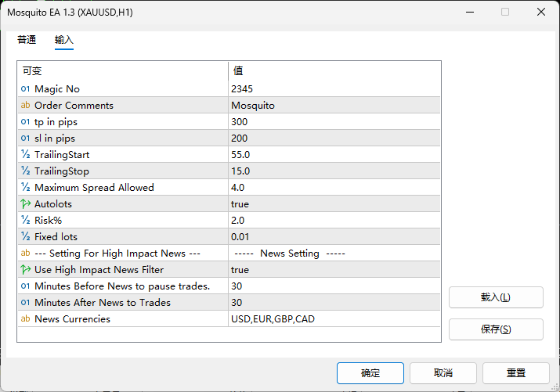Click the double-type icon beside TrailingStart
This screenshot has height=392, width=560.
[x=25, y=154]
